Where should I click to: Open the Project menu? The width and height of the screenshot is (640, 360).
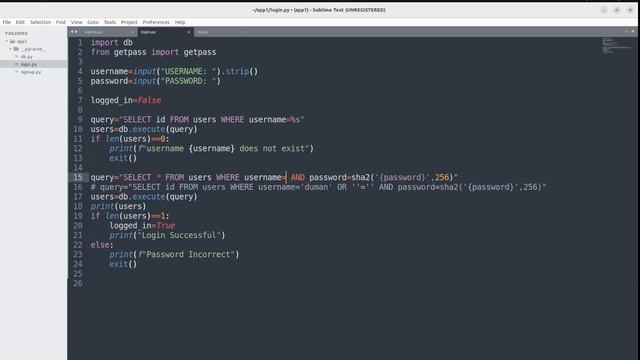point(129,22)
